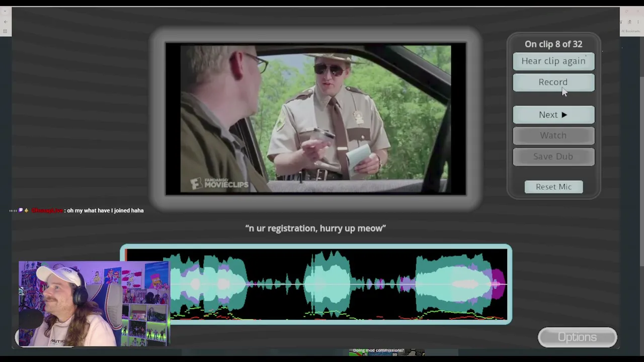Click the subtitle line "hurry up meow"
This screenshot has height=362, width=644.
point(352,228)
